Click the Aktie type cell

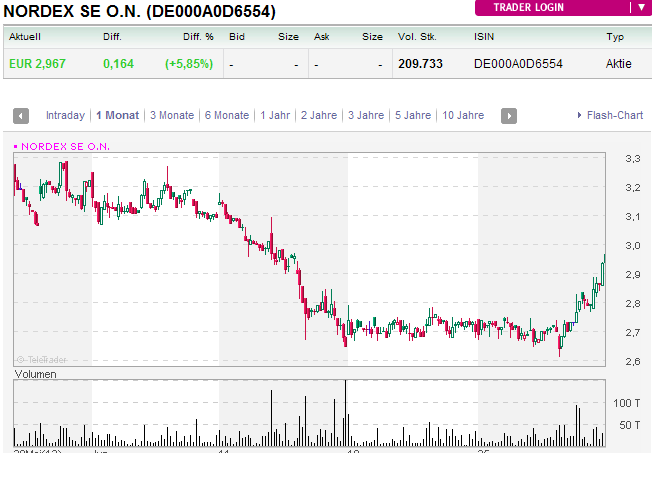point(618,64)
